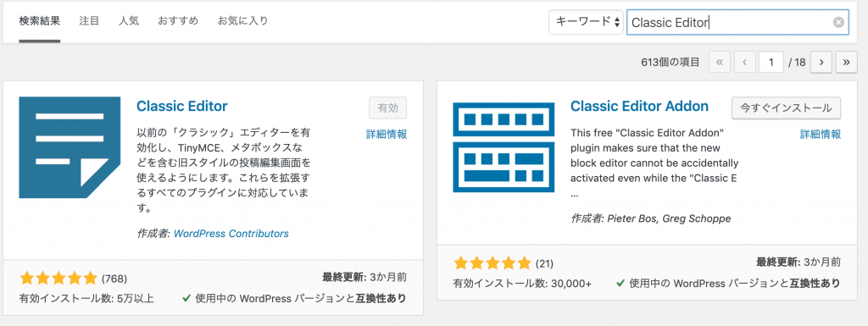Click the previous page arrow
This screenshot has width=868, height=326.
pyautogui.click(x=745, y=63)
